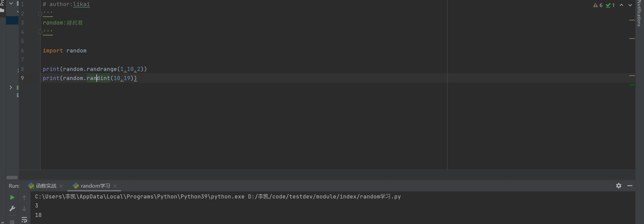The image size is (644, 224).
Task: Hide the Run panel with minus icon
Action: [x=630, y=186]
